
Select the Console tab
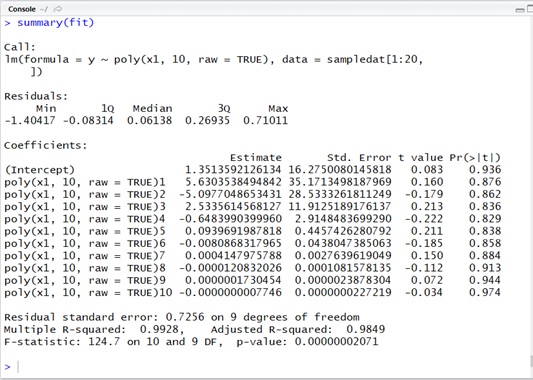(x=22, y=9)
